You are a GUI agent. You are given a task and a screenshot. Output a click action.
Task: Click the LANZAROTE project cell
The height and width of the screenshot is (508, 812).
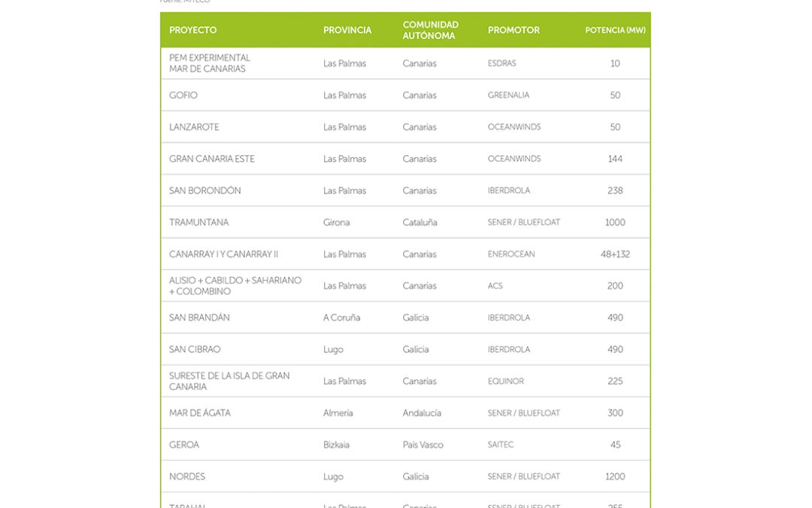tap(194, 127)
